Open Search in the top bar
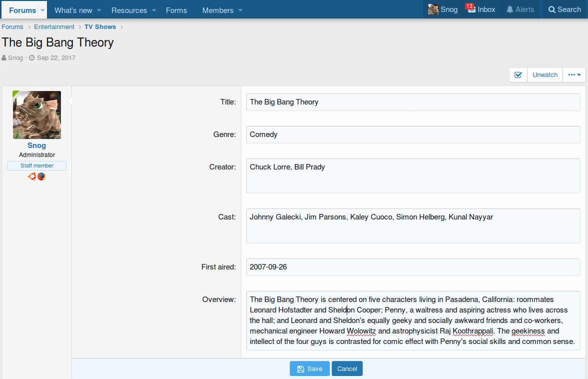Image resolution: width=588 pixels, height=379 pixels. [564, 9]
